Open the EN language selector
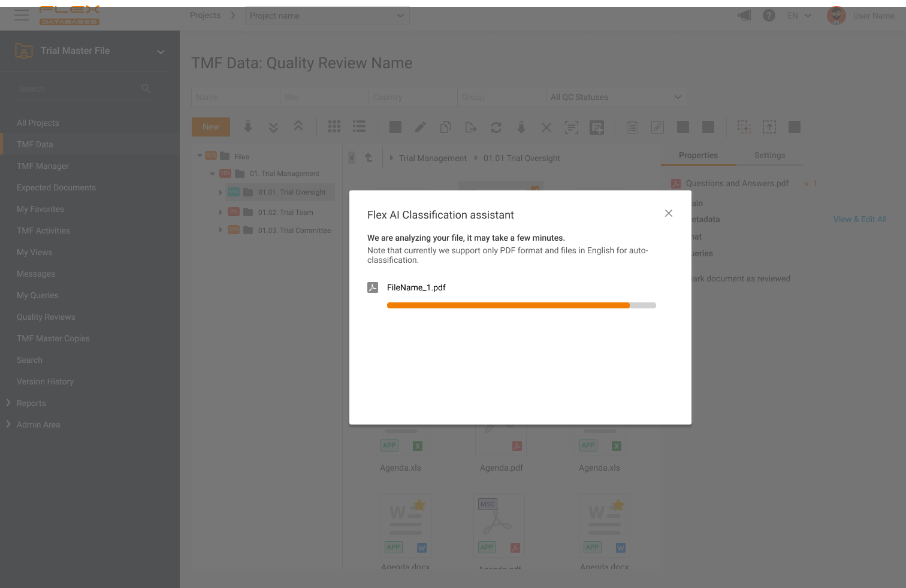Viewport: 906px width, 588px height. 799,16
